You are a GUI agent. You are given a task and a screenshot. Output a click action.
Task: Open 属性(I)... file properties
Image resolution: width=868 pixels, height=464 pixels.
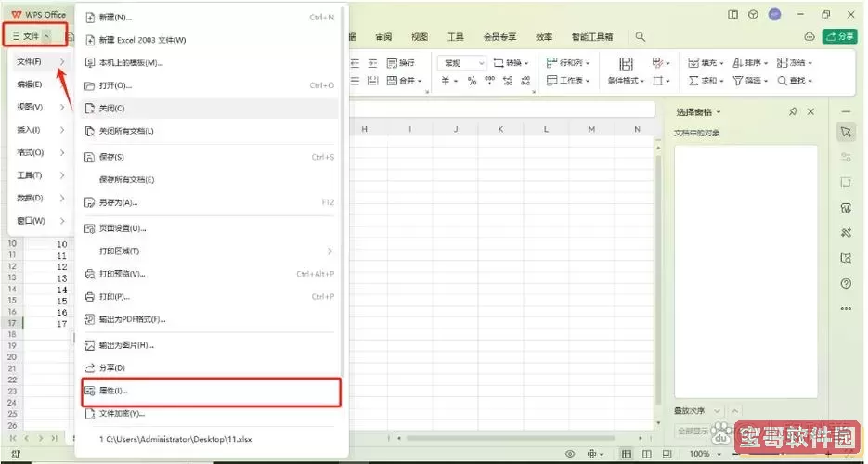[x=209, y=391]
